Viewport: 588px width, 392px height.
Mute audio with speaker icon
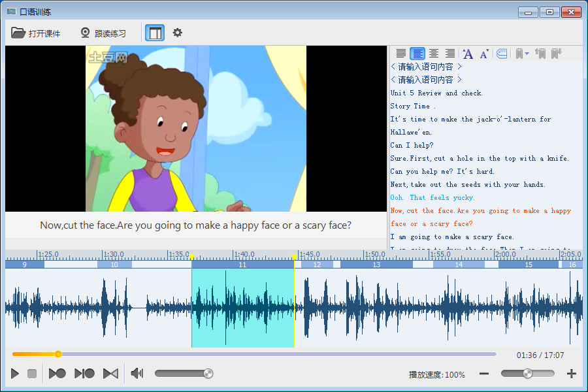click(x=137, y=374)
